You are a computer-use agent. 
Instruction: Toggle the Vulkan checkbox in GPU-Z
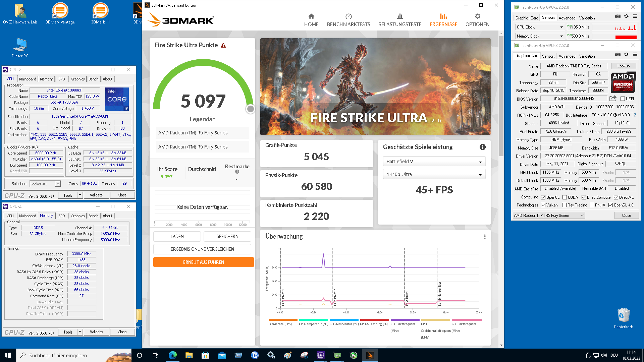[x=543, y=205]
